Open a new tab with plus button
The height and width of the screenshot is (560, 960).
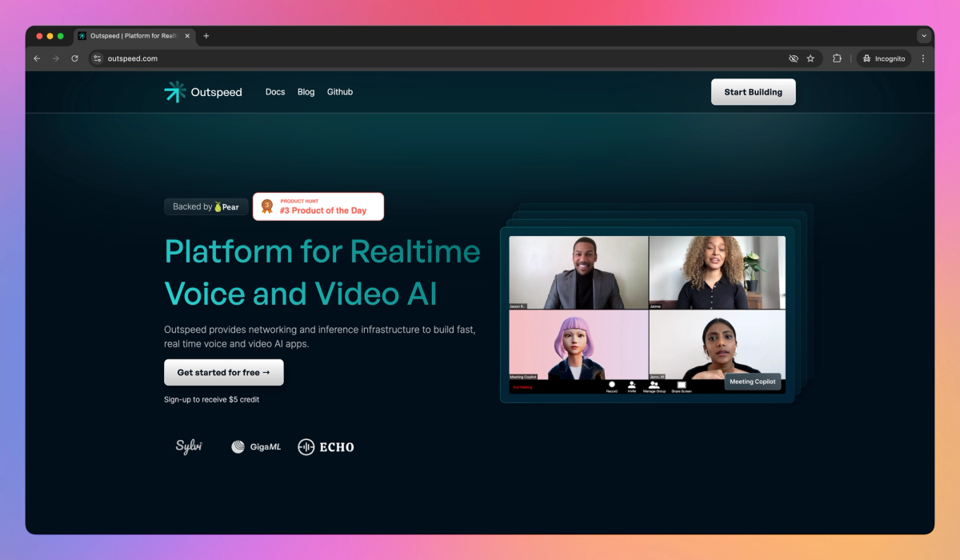coord(206,36)
